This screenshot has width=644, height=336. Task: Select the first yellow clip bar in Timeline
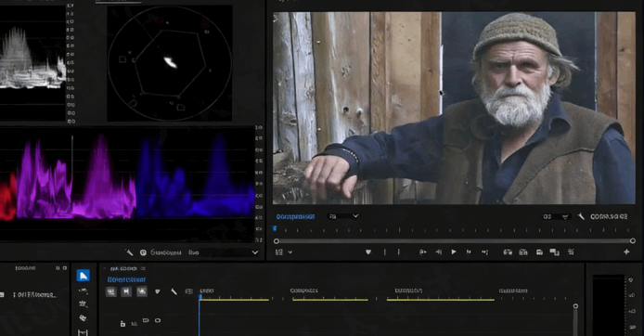[235, 300]
